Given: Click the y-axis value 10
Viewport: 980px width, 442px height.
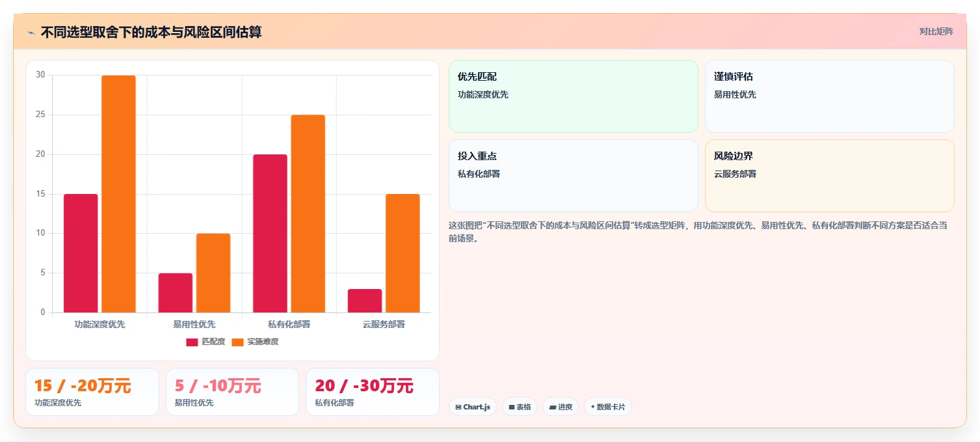Looking at the screenshot, I should click(x=40, y=233).
